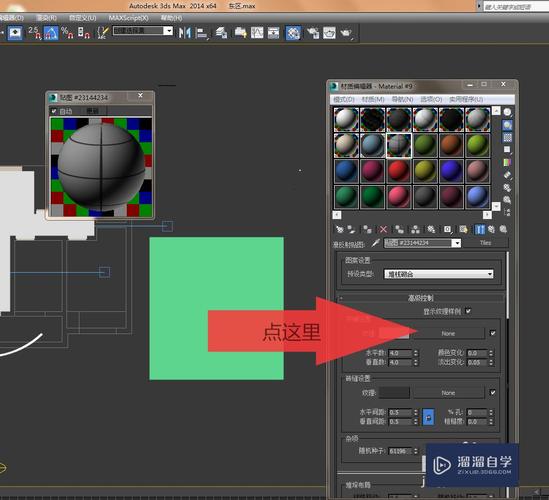Toggle the Angle Snap tool
The height and width of the screenshot is (500, 549).
(x=51, y=33)
